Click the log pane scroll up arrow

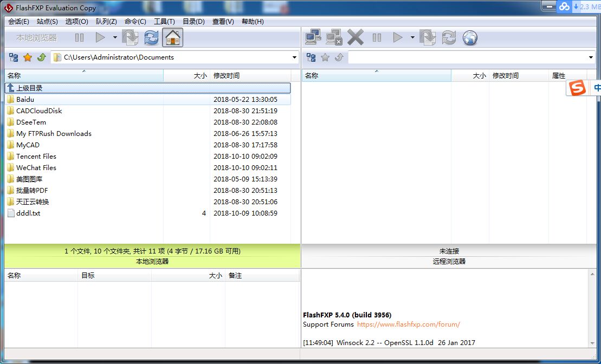pos(592,274)
